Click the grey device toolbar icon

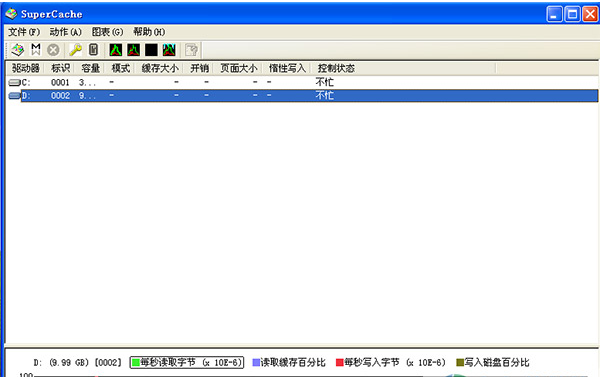pos(93,50)
